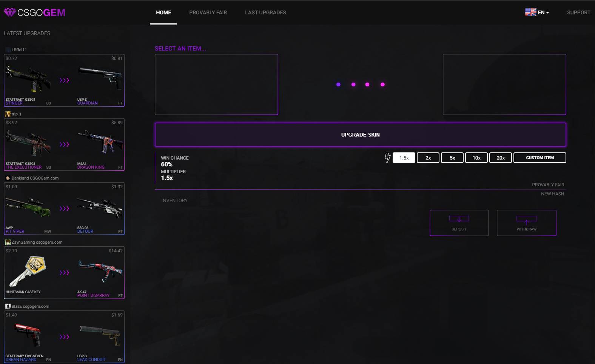Click the username Löffel11

pos(19,50)
